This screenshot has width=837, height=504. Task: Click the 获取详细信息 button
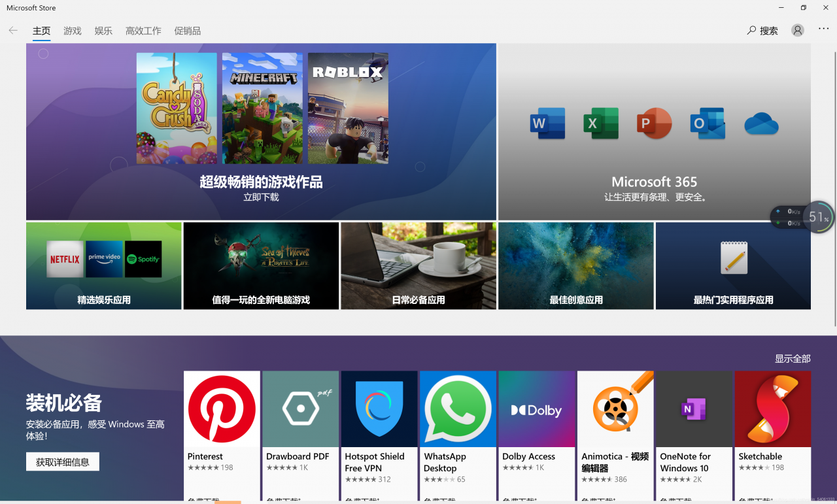63,462
